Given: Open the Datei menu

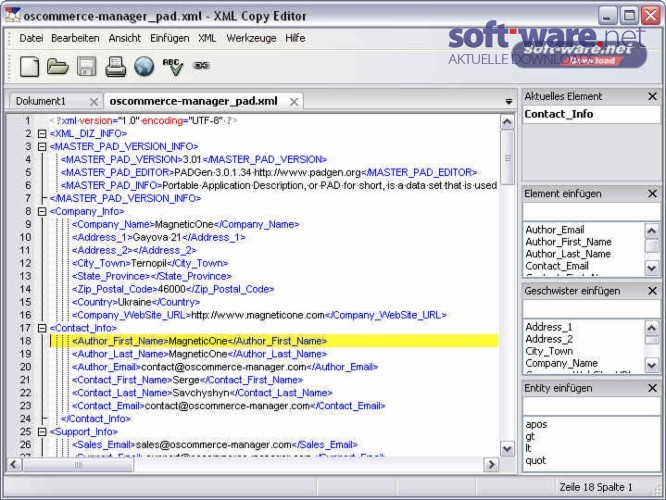Looking at the screenshot, I should [31, 38].
